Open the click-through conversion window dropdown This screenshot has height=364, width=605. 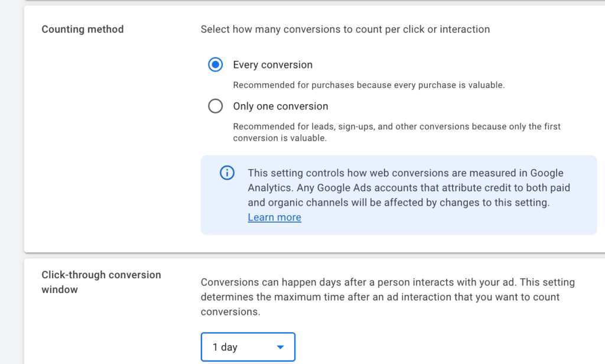pos(248,347)
